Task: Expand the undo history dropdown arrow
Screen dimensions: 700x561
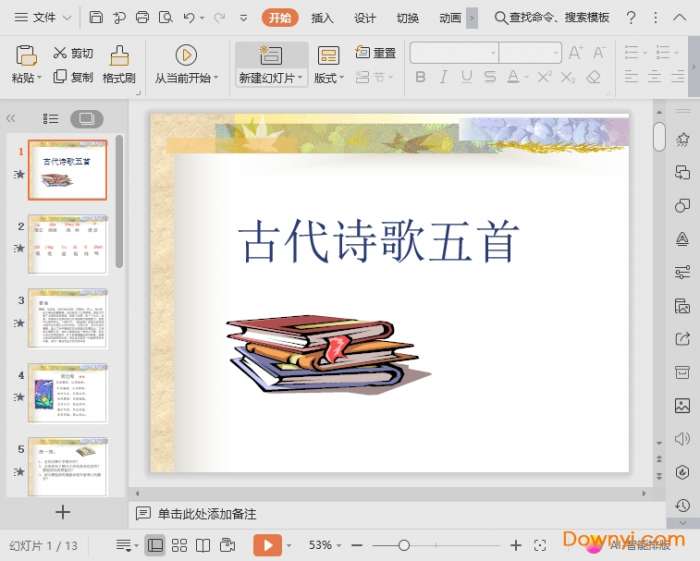Action: coord(202,18)
